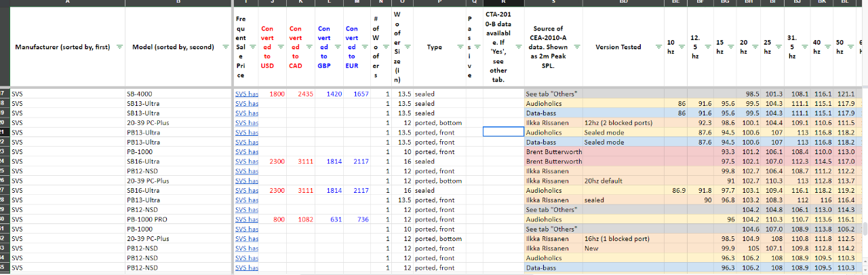This screenshot has height=275, width=868.
Task: Select the '93.3' value cell
Action: pos(724,151)
